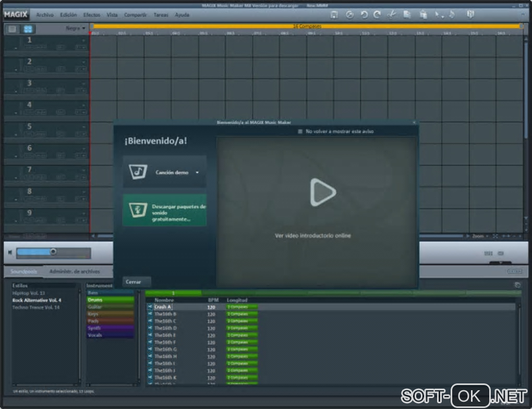This screenshot has width=532, height=409.
Task: Click the FX button on track 1
Action: point(81,47)
